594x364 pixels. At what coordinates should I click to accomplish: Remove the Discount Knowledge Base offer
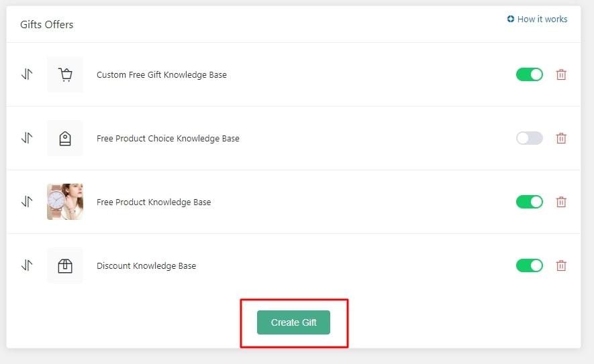coord(561,265)
